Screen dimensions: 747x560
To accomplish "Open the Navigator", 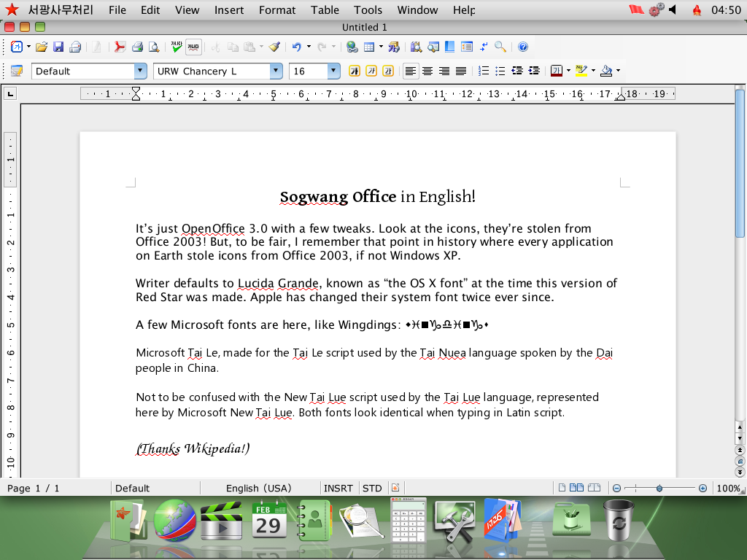I will pos(433,47).
